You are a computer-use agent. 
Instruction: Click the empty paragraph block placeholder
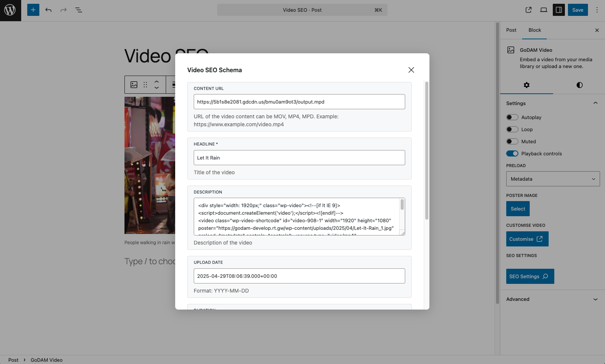point(150,261)
